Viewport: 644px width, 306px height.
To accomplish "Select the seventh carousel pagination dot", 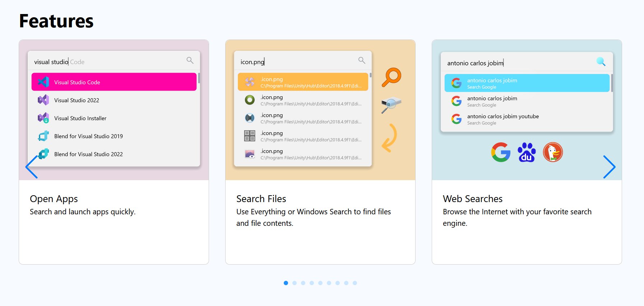I will [338, 283].
